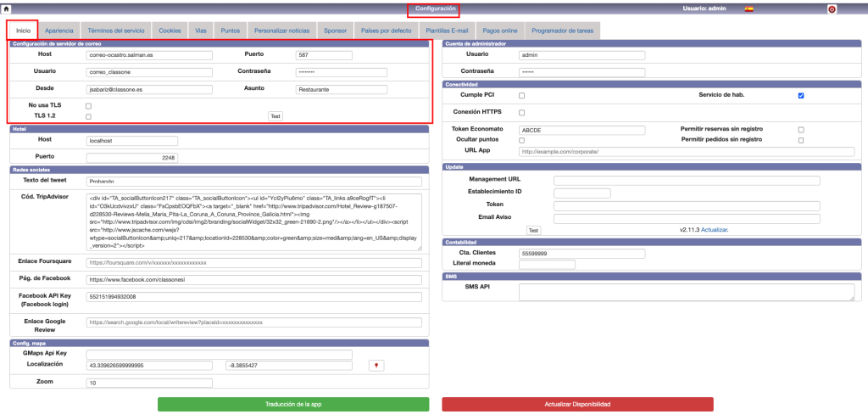Screen dimensions: 868x420
Task: Click into the Texto del tweet field
Action: 254,181
